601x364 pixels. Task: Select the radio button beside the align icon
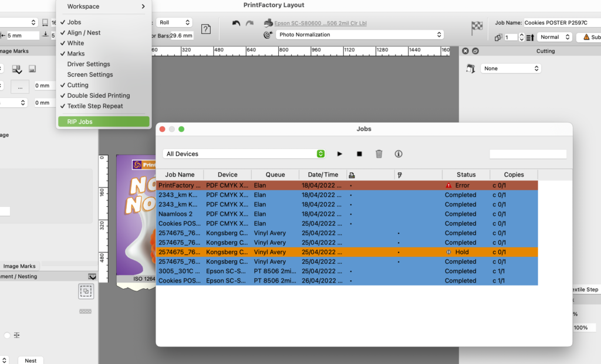coord(7,335)
